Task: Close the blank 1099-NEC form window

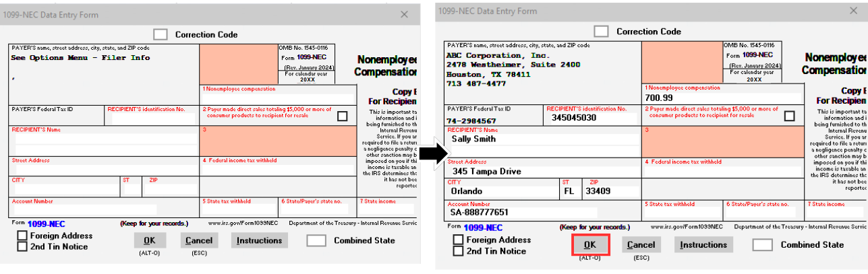Action: (x=404, y=14)
